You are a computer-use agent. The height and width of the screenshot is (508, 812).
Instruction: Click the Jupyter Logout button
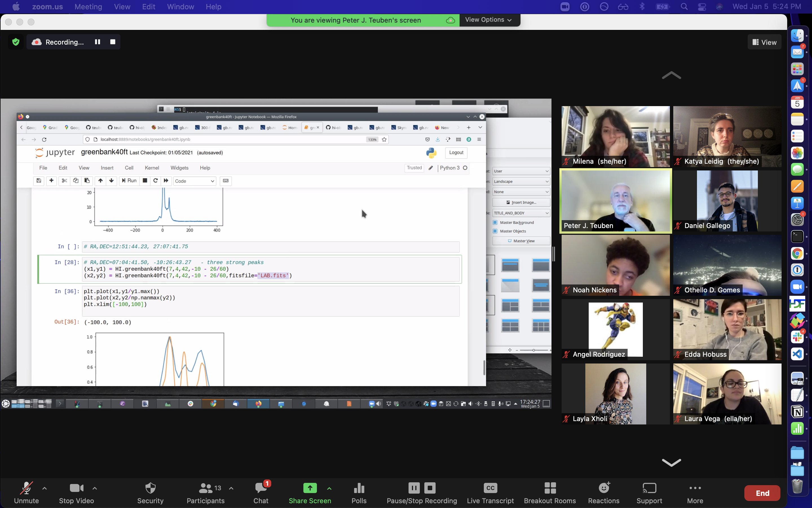pyautogui.click(x=456, y=152)
